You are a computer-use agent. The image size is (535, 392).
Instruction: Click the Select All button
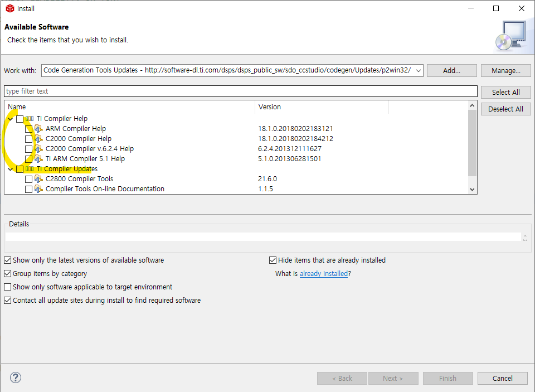(x=505, y=92)
